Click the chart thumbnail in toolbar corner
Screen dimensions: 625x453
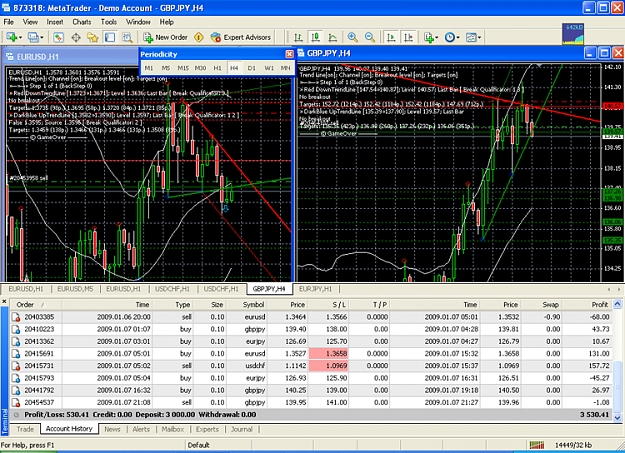[573, 34]
